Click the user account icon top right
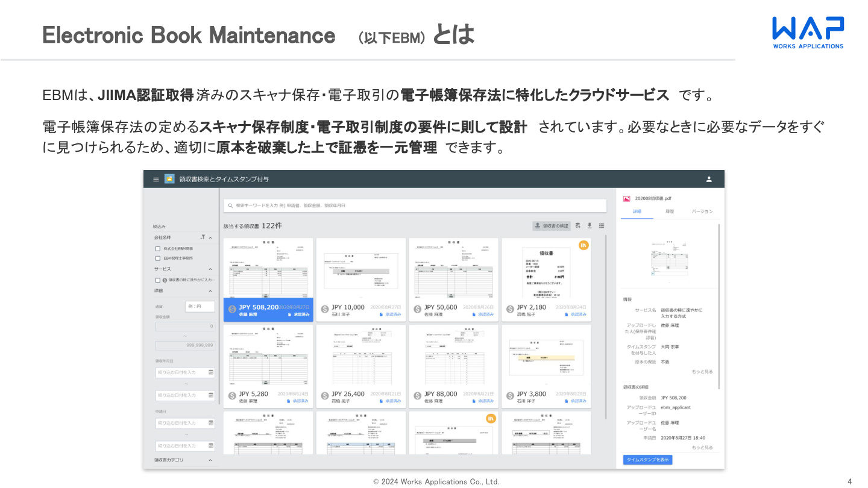This screenshot has width=868, height=488. [x=709, y=180]
